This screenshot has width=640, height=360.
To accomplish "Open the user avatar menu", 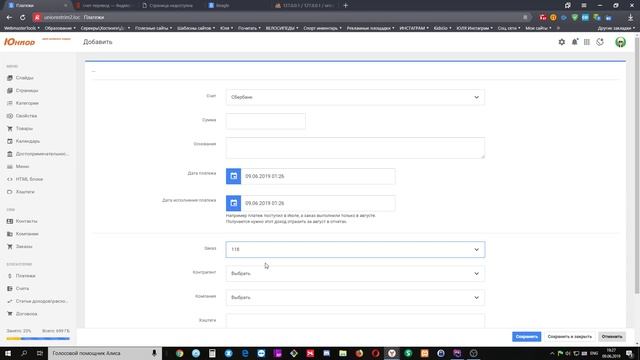I will click(620, 42).
